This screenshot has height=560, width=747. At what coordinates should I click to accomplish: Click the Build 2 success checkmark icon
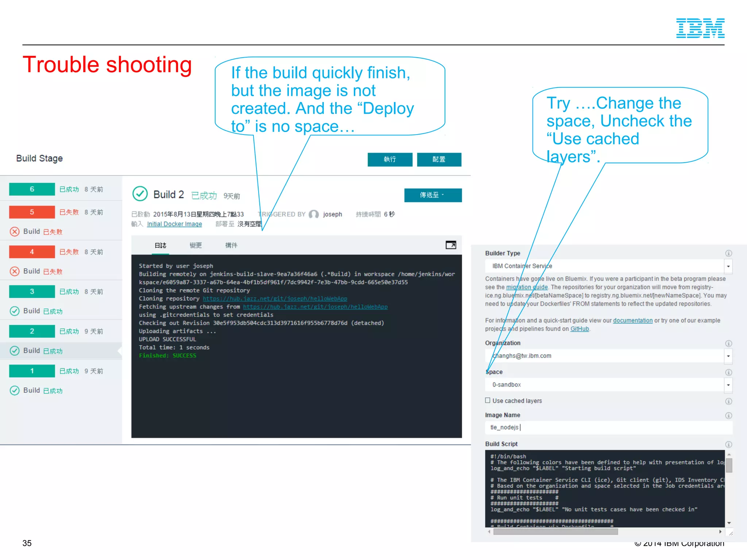point(140,194)
